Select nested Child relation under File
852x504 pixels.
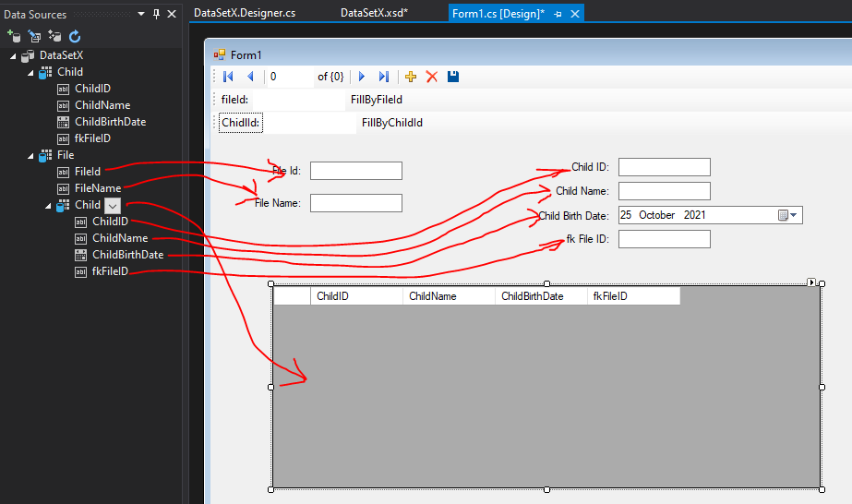(88, 205)
